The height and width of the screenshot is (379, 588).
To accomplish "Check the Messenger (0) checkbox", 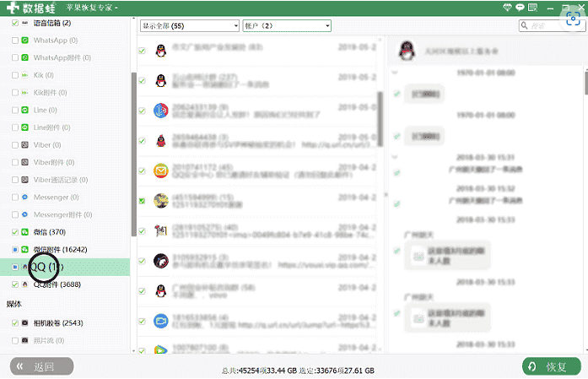I will point(15,198).
